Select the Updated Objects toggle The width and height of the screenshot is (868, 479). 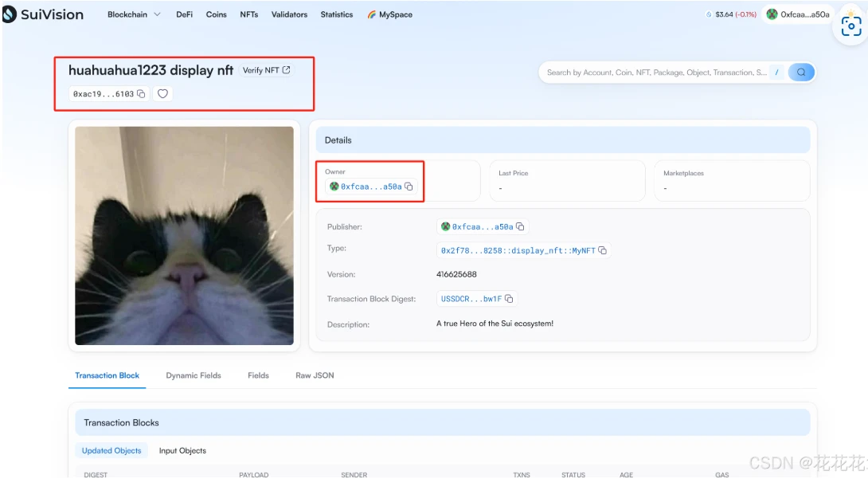(111, 451)
